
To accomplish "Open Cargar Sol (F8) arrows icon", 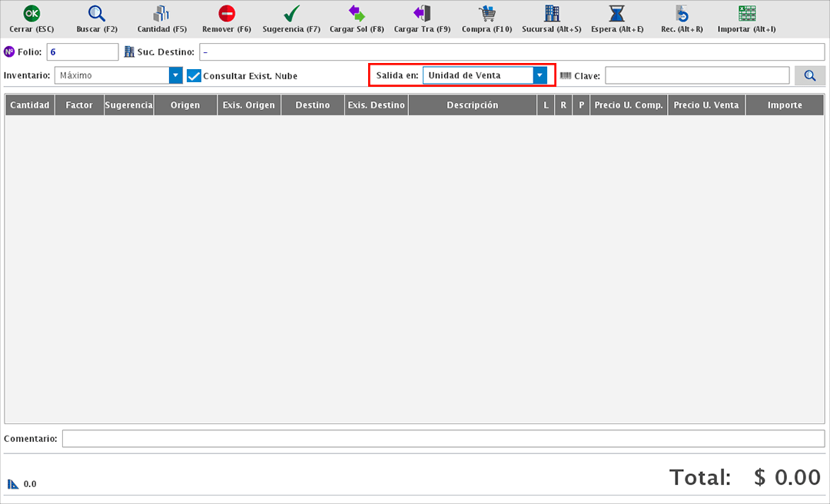I will (357, 14).
